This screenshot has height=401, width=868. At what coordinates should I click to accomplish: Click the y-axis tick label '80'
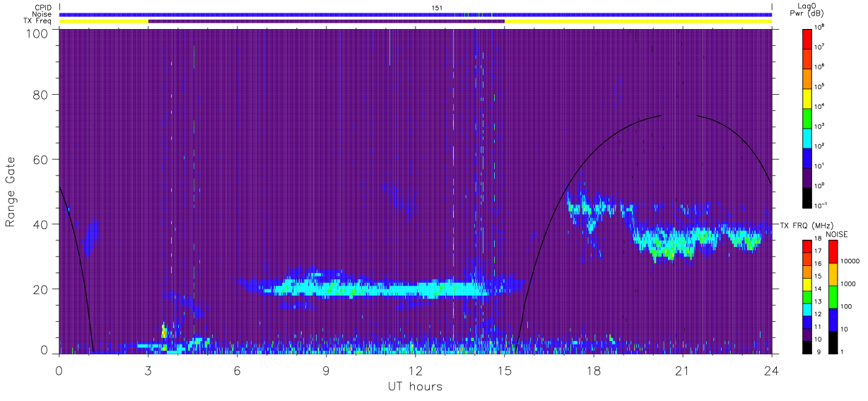(x=41, y=94)
